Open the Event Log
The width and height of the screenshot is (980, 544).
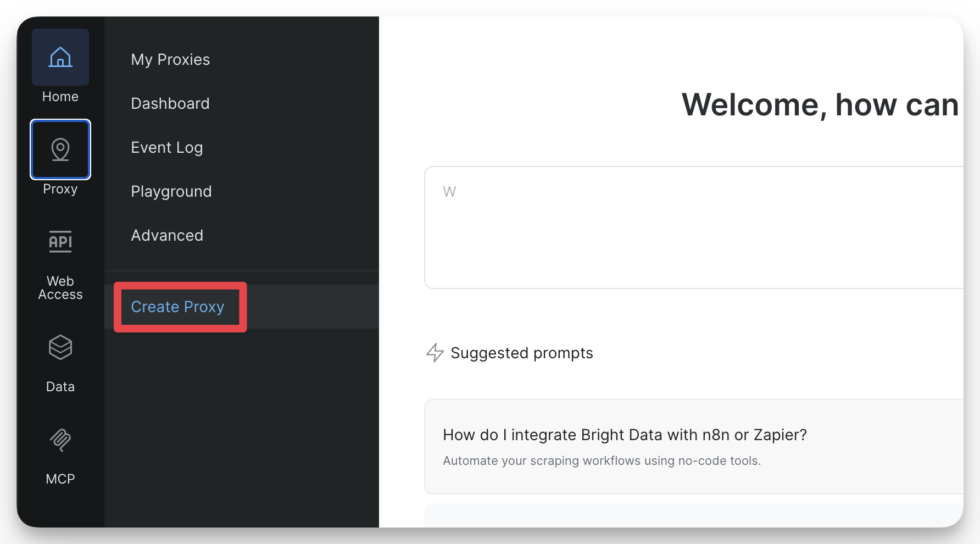[x=166, y=147]
